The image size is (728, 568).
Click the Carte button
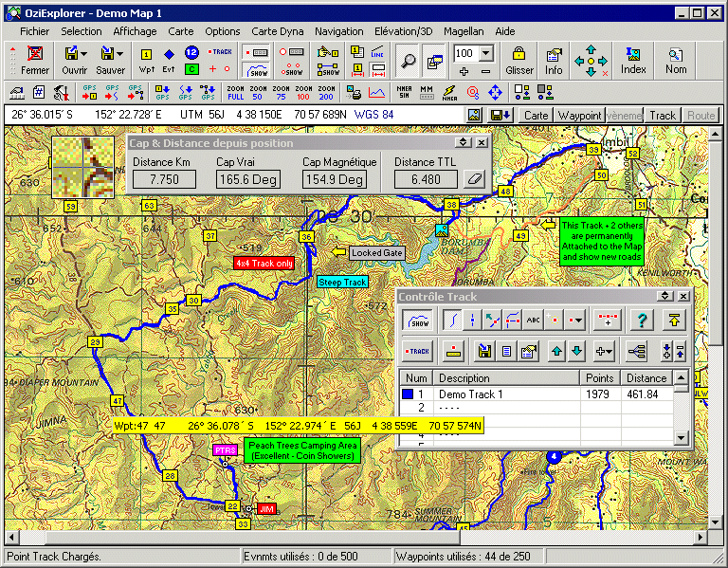(x=536, y=115)
